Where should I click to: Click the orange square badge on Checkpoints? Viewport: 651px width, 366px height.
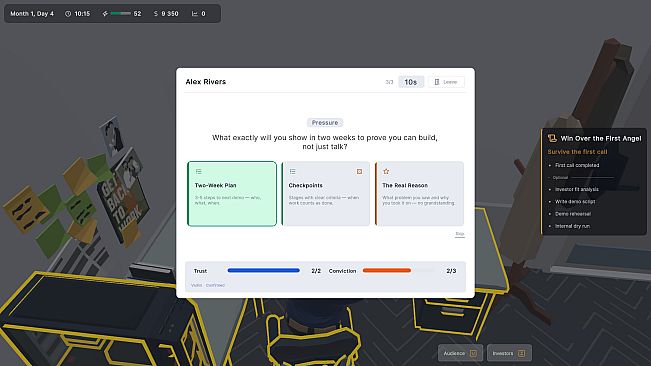click(x=360, y=171)
